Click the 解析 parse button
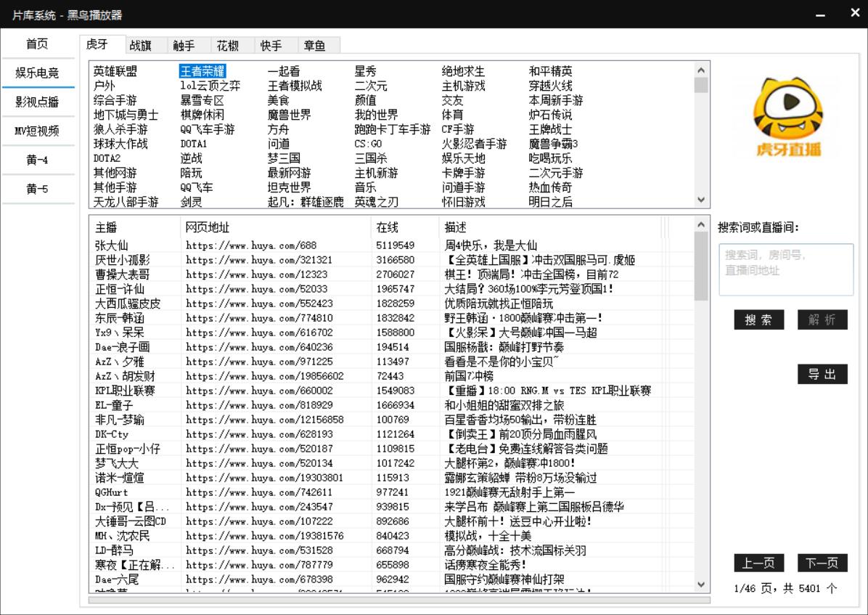 [822, 319]
